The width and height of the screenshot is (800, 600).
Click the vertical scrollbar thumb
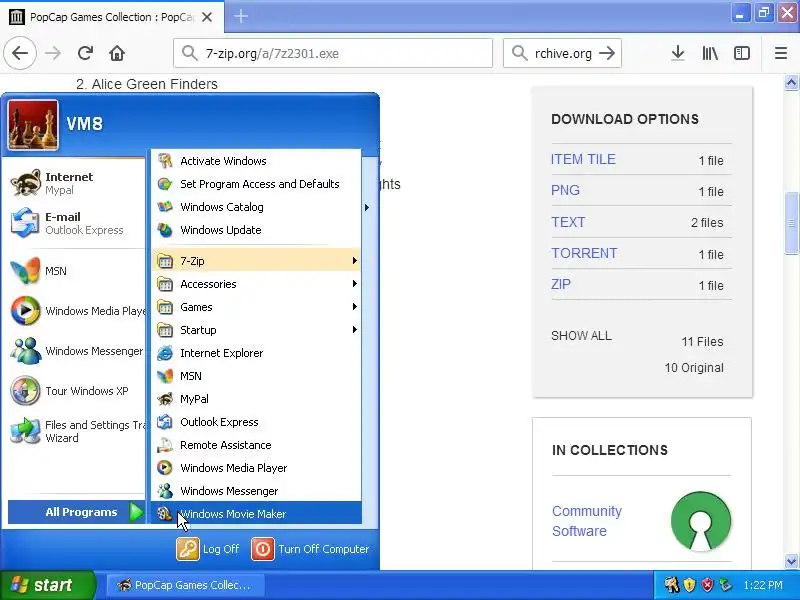pos(791,223)
